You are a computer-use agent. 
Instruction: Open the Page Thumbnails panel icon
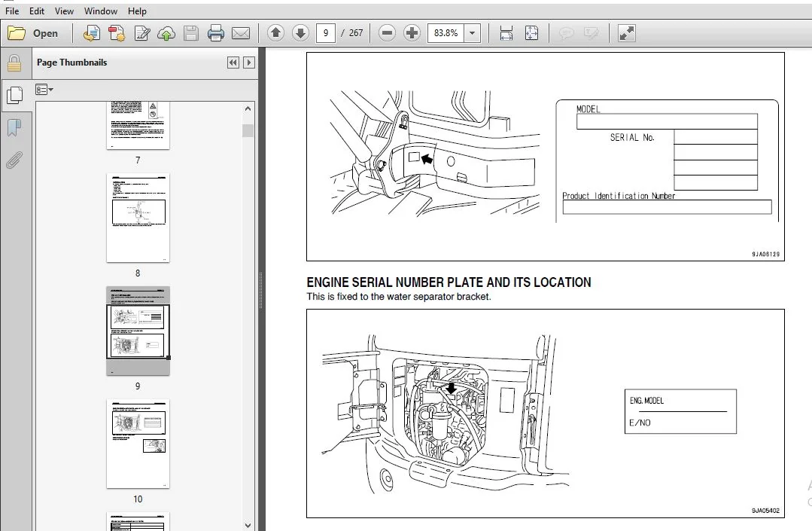14,95
